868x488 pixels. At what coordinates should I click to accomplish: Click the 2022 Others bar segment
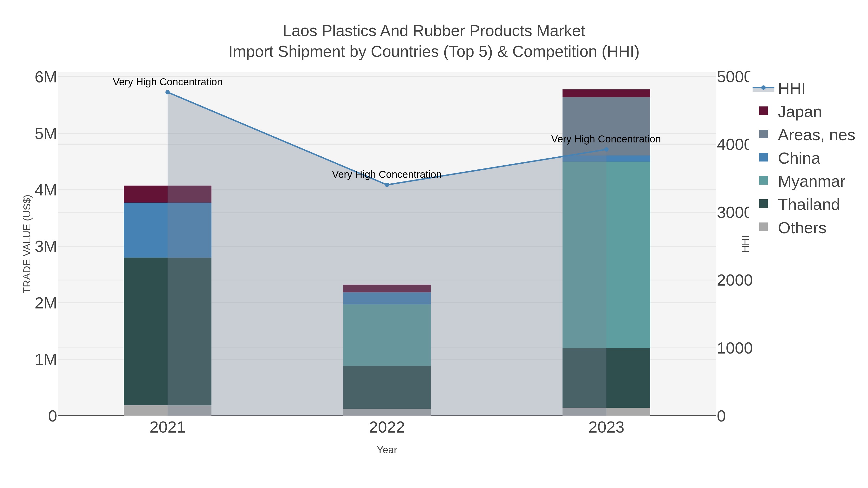[x=387, y=412]
